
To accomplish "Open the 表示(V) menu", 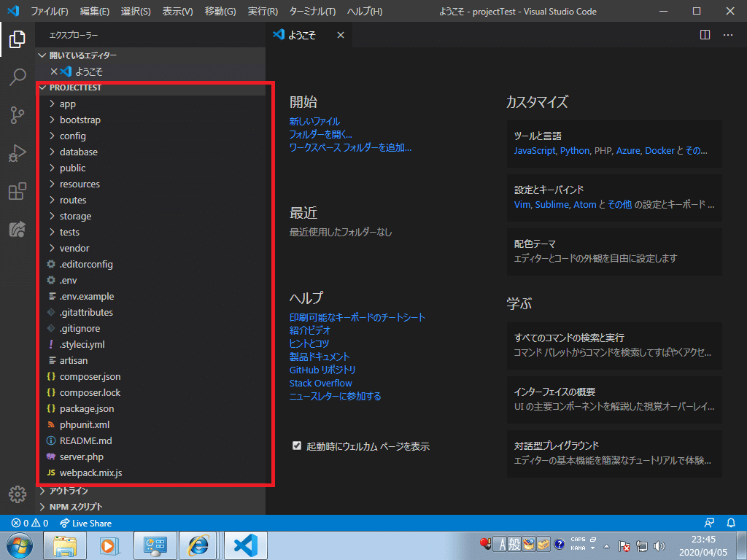I will [177, 11].
